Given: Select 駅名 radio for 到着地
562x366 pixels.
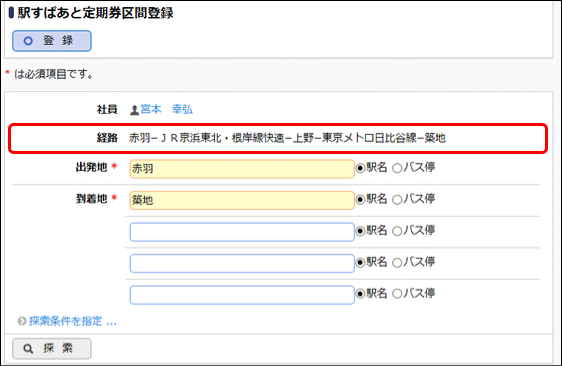Looking at the screenshot, I should [360, 199].
